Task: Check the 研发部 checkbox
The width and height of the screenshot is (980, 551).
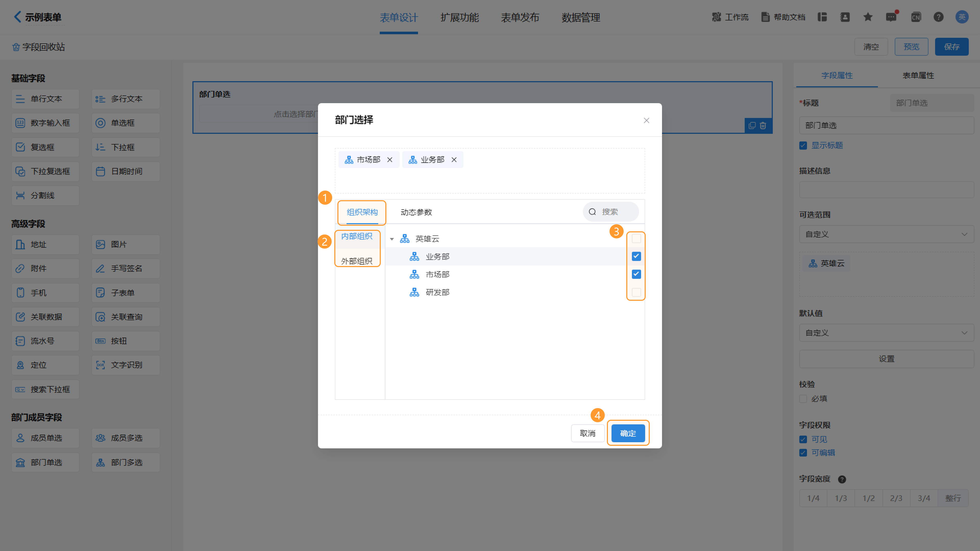Action: point(636,292)
